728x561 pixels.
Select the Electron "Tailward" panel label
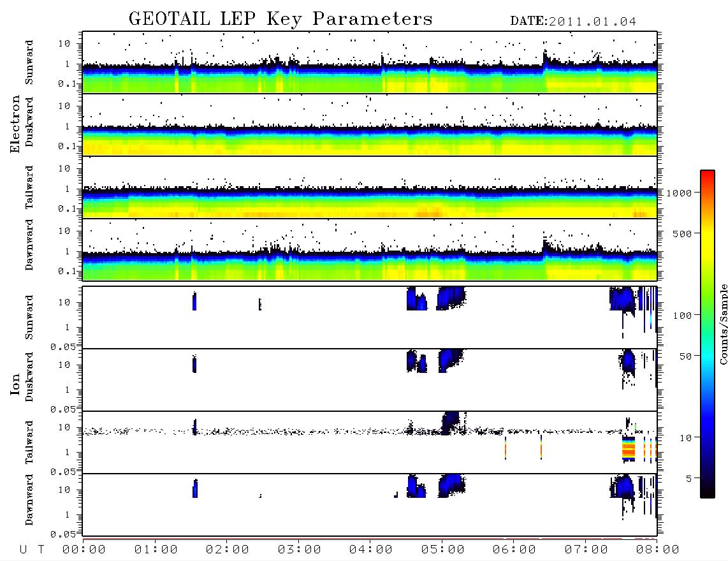click(x=29, y=187)
